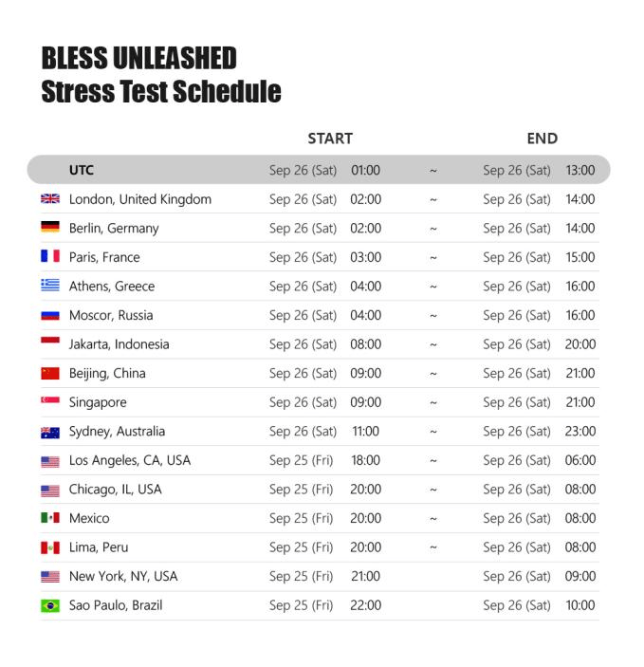The height and width of the screenshot is (667, 644).
Task: Click the Bless Unleashed Stress Test Schedule title
Action: [161, 75]
